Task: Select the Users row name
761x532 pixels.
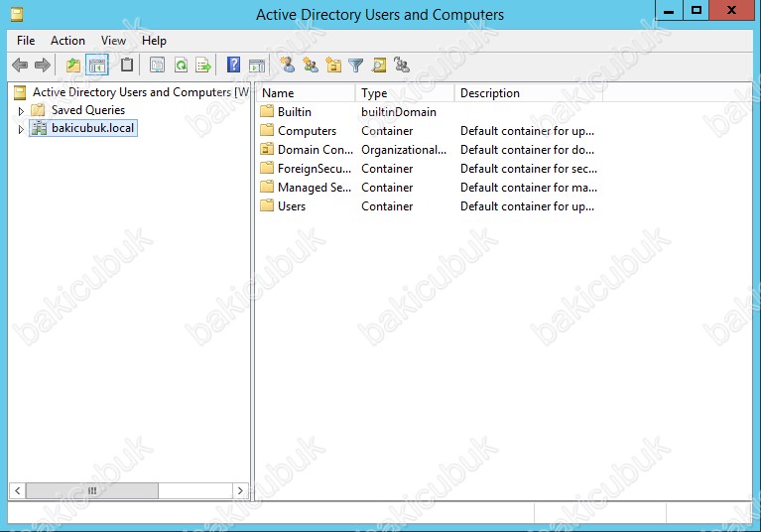Action: tap(292, 206)
